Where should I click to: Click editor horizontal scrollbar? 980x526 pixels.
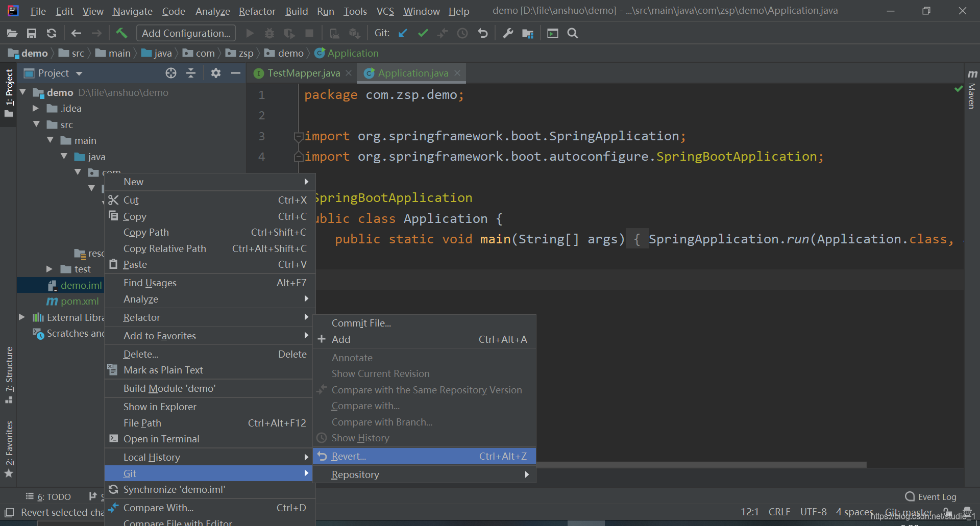700,465
